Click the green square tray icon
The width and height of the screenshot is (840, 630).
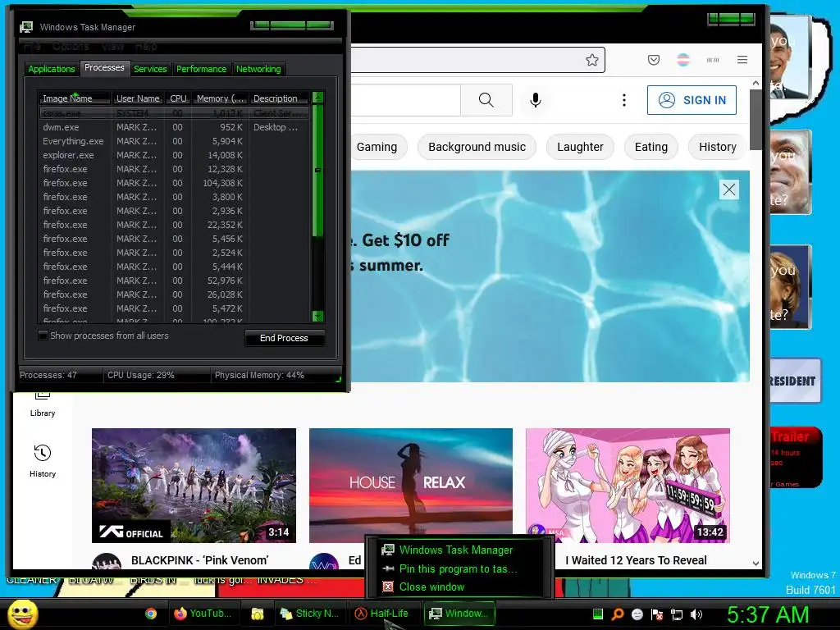click(x=598, y=614)
